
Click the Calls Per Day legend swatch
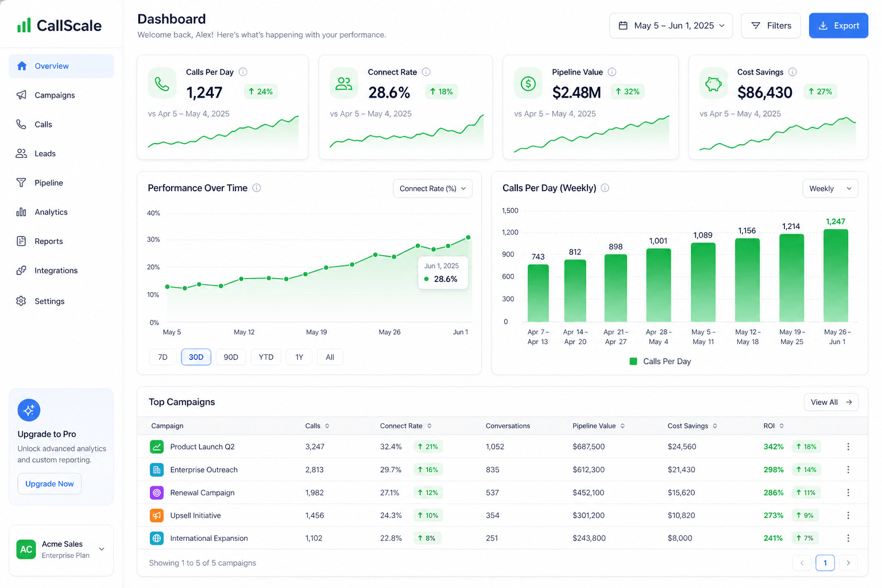[633, 362]
